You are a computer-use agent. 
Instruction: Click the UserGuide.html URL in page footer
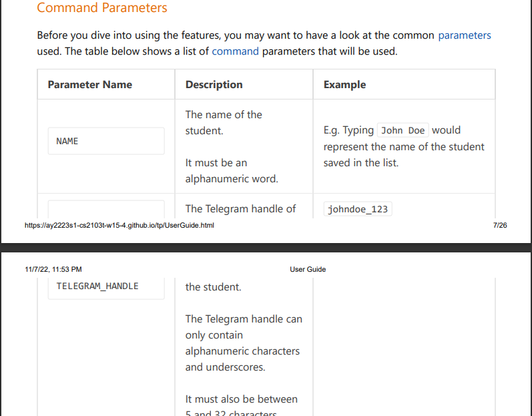point(119,225)
